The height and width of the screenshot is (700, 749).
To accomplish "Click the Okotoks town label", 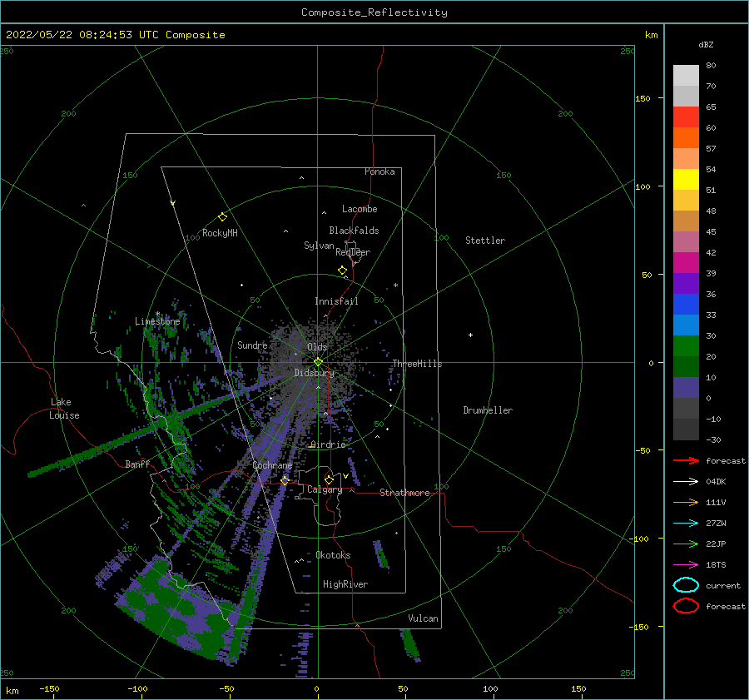I will point(333,555).
